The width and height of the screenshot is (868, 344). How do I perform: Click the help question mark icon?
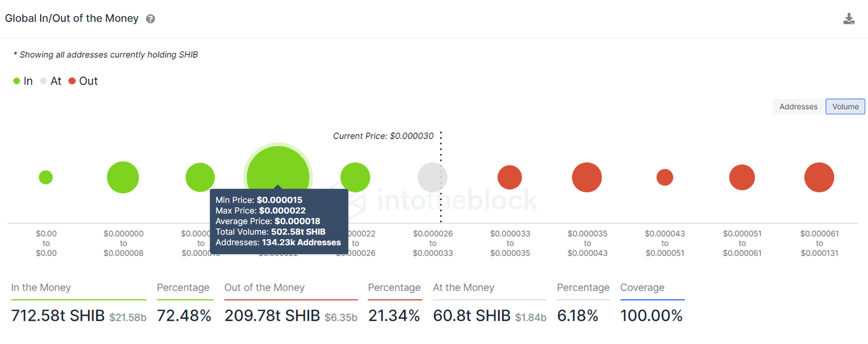coord(150,19)
